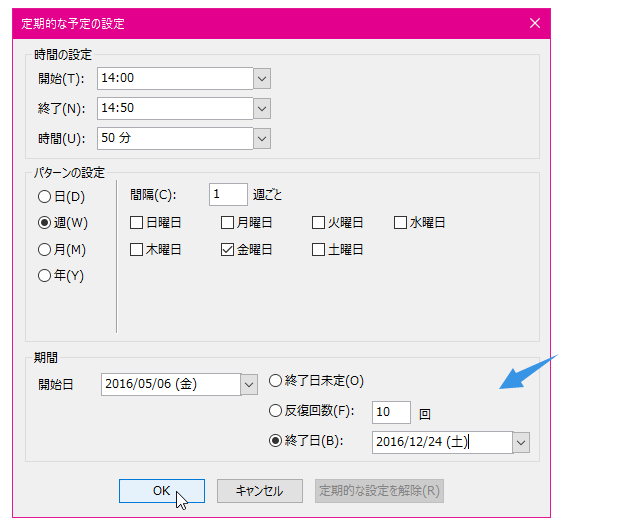The image size is (635, 526).
Task: Click the 終了(N) time field showing 14:50
Action: click(175, 108)
